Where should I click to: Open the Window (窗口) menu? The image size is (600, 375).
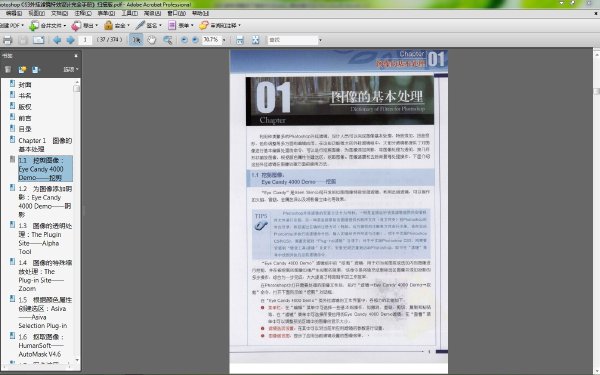(176, 13)
